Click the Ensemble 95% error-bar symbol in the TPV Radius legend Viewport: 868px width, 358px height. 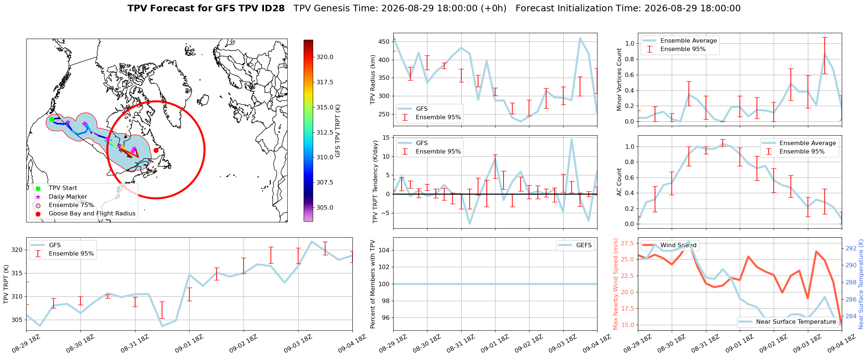pos(405,117)
